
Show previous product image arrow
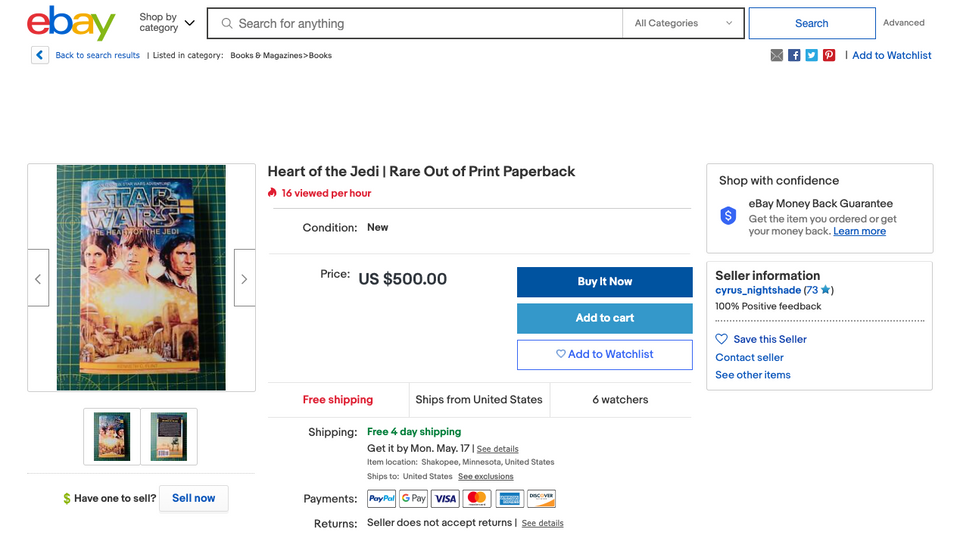tap(38, 278)
